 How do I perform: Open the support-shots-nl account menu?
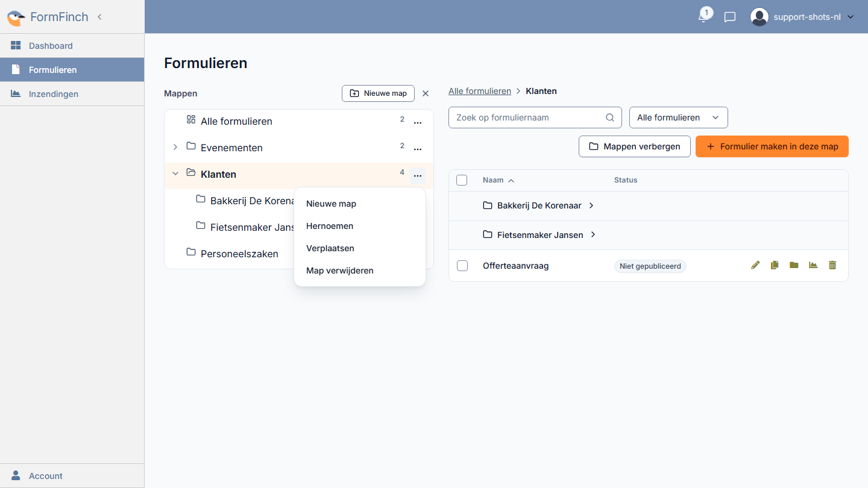tap(802, 17)
